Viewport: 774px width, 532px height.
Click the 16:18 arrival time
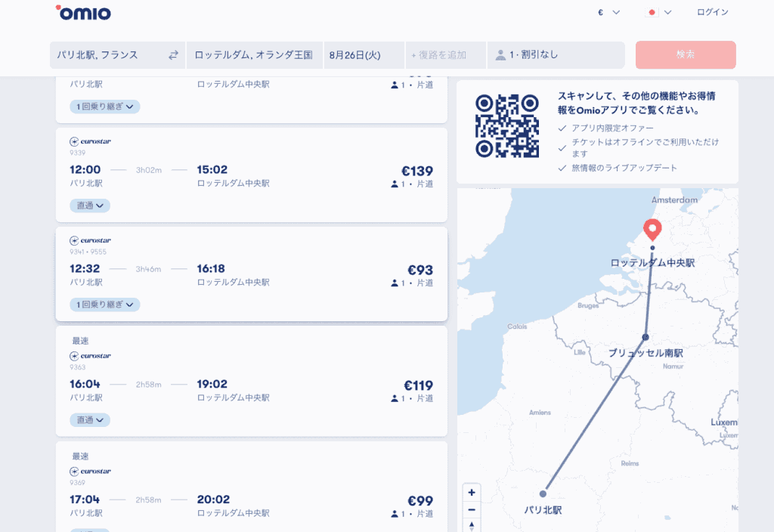click(x=211, y=269)
